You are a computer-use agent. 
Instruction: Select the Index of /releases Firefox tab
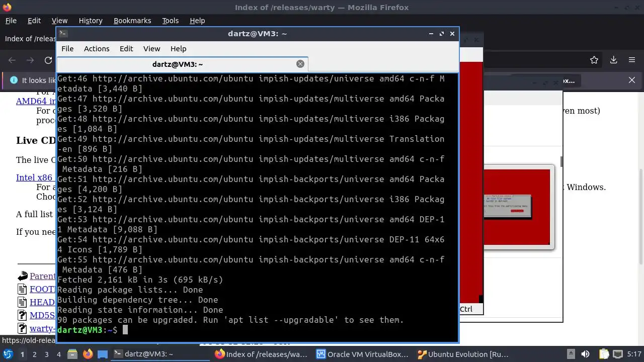pos(29,39)
